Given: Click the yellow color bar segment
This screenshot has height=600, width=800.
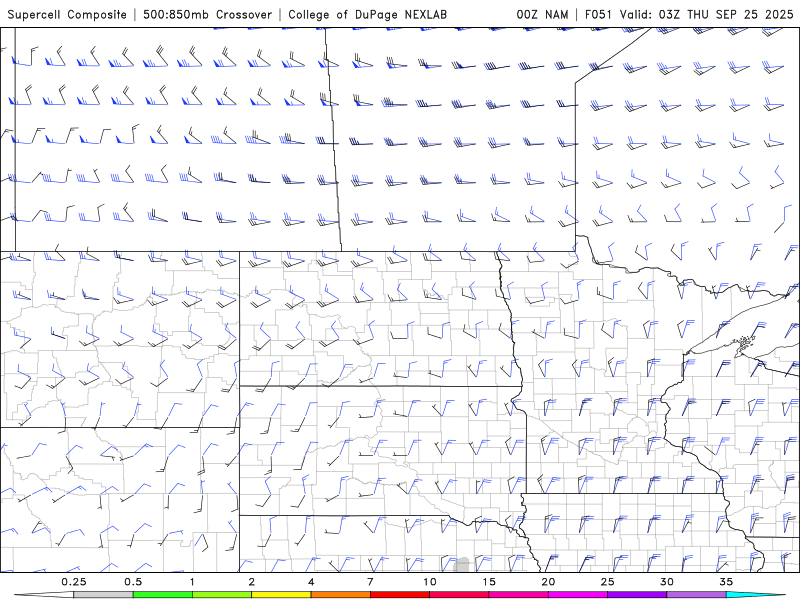Looking at the screenshot, I should (x=281, y=595).
